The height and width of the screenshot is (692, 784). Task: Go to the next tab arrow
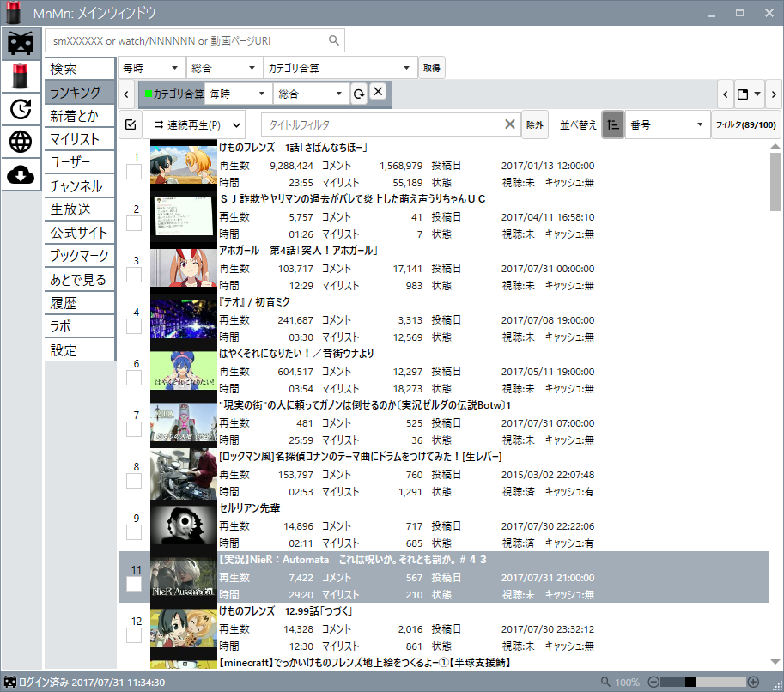[x=774, y=94]
